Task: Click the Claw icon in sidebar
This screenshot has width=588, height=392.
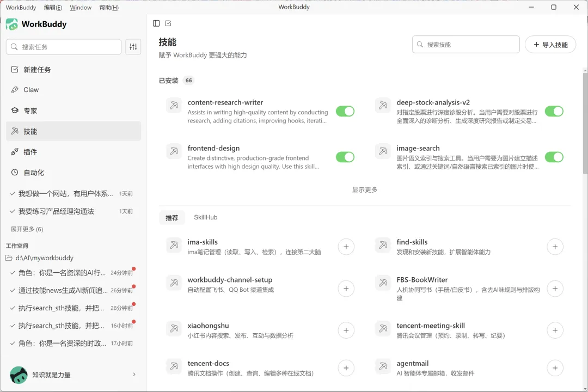Action: click(x=15, y=90)
